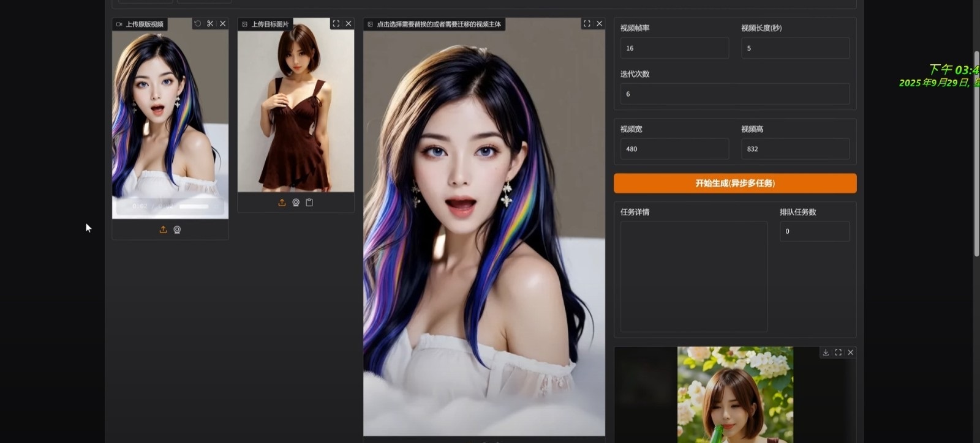Click the 任务详情 text area
The image size is (980, 443).
(x=694, y=277)
